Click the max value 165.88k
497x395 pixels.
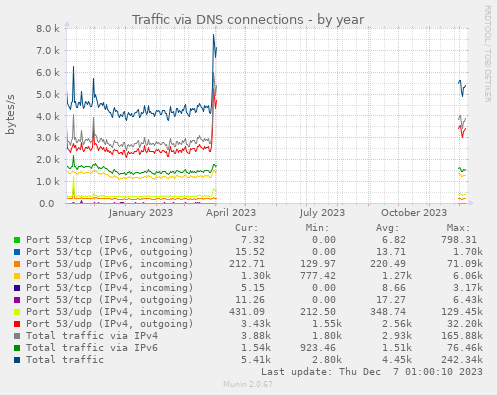click(x=462, y=336)
